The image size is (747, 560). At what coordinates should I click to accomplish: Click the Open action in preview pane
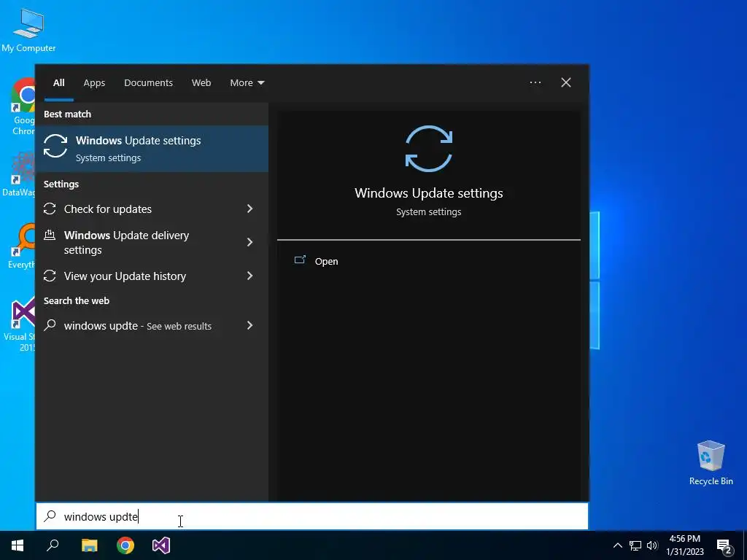click(x=326, y=262)
